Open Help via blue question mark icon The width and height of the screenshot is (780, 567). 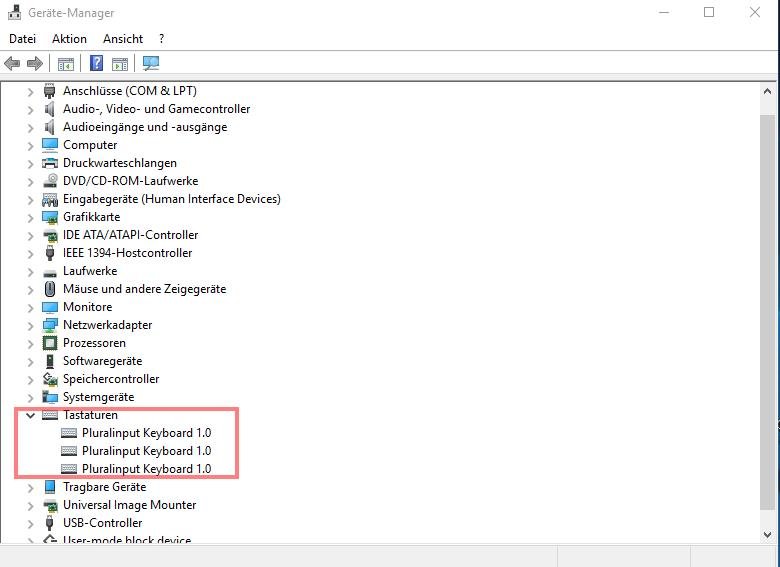coord(96,63)
